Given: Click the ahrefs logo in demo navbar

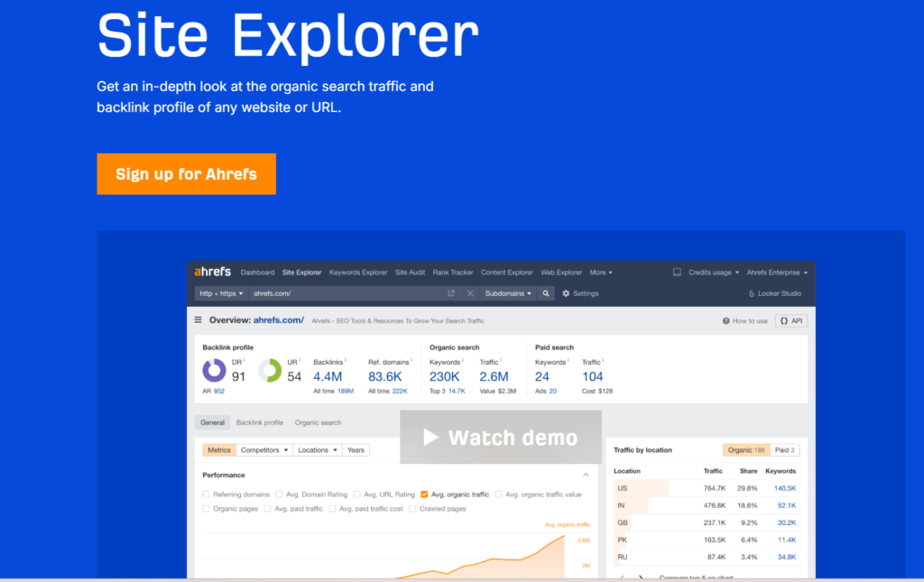Looking at the screenshot, I should (213, 272).
